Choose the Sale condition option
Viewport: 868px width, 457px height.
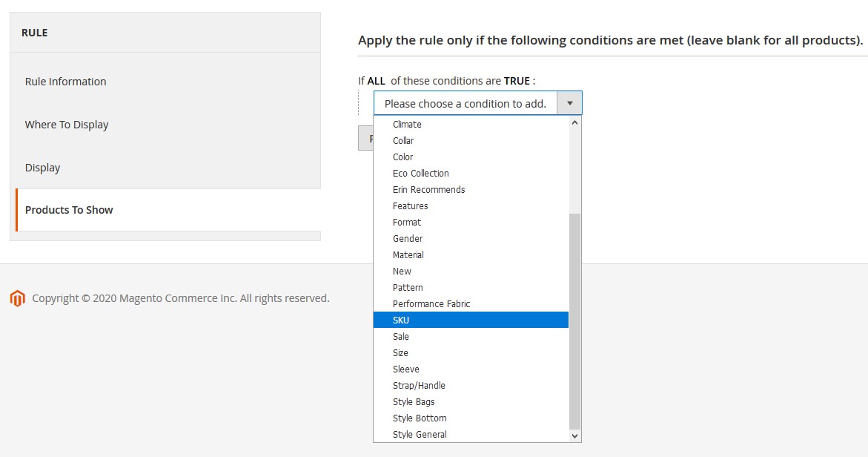pyautogui.click(x=401, y=337)
